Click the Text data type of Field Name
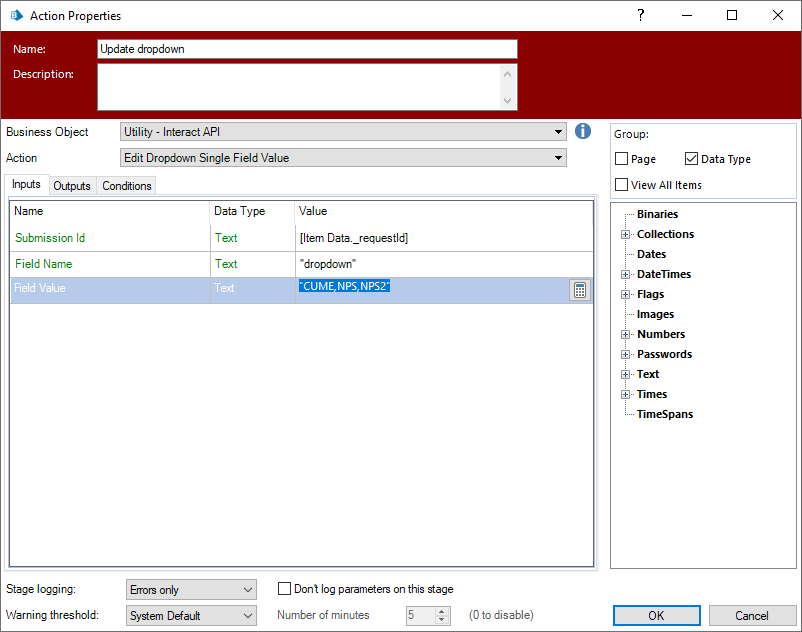802x632 pixels. (x=226, y=264)
